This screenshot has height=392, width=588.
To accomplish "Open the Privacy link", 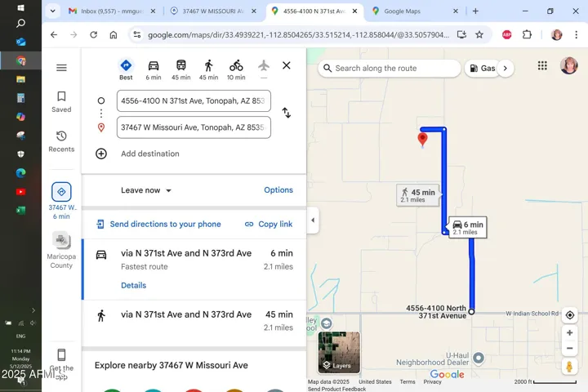I will pos(432,381).
